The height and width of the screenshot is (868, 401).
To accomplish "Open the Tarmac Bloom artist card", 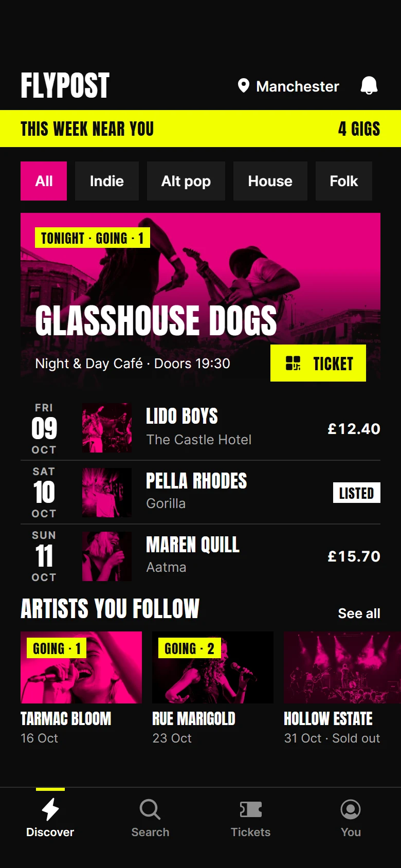I will (x=81, y=688).
